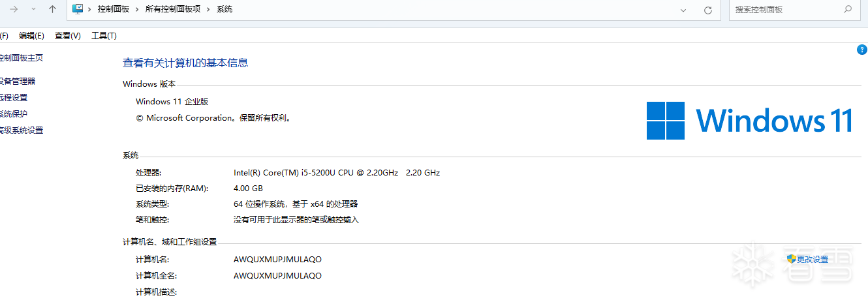Open recent locations dropdown arrow
Image resolution: width=868 pixels, height=304 pixels.
pos(33,9)
